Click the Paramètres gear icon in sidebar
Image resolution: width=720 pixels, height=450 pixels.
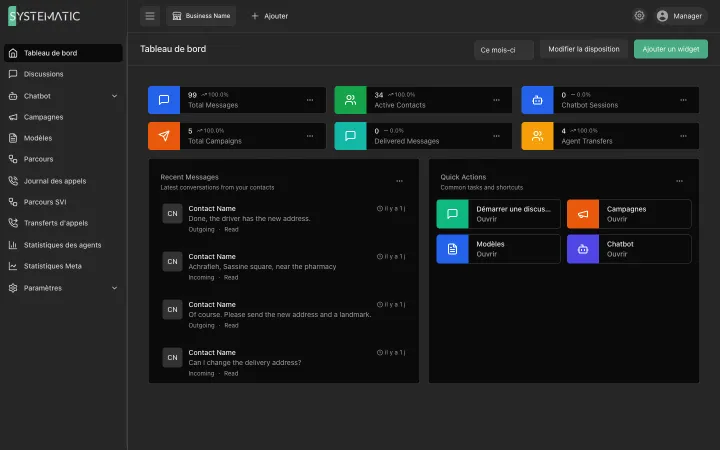pos(13,288)
